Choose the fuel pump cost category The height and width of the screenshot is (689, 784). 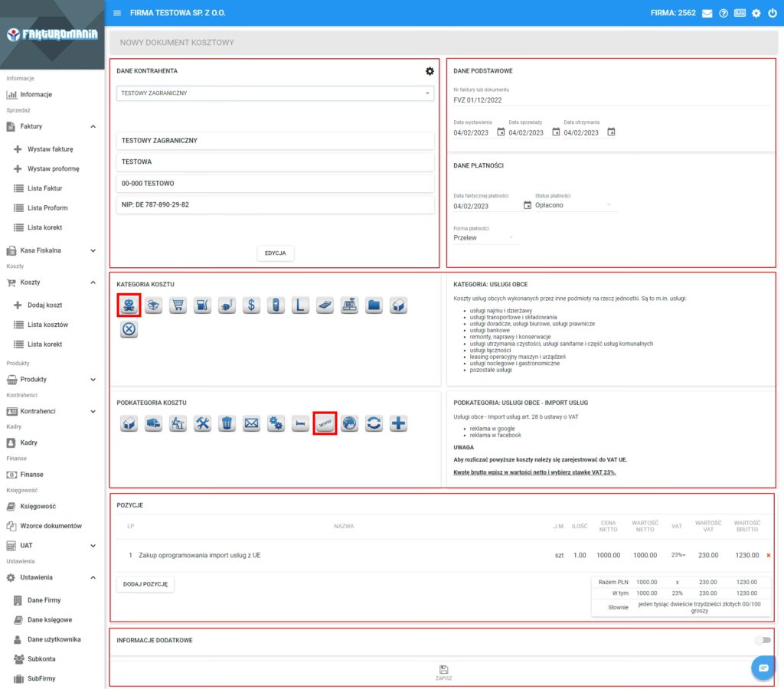click(202, 305)
